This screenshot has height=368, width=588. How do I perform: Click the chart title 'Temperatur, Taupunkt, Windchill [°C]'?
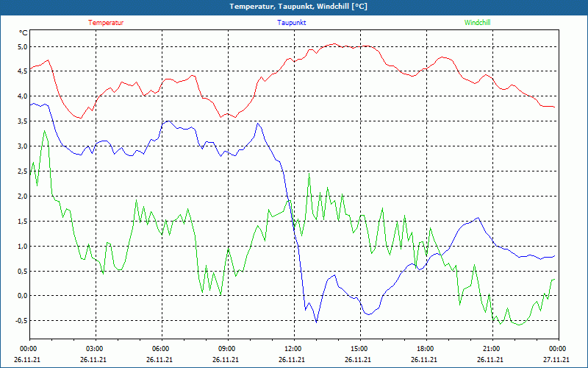pos(298,7)
